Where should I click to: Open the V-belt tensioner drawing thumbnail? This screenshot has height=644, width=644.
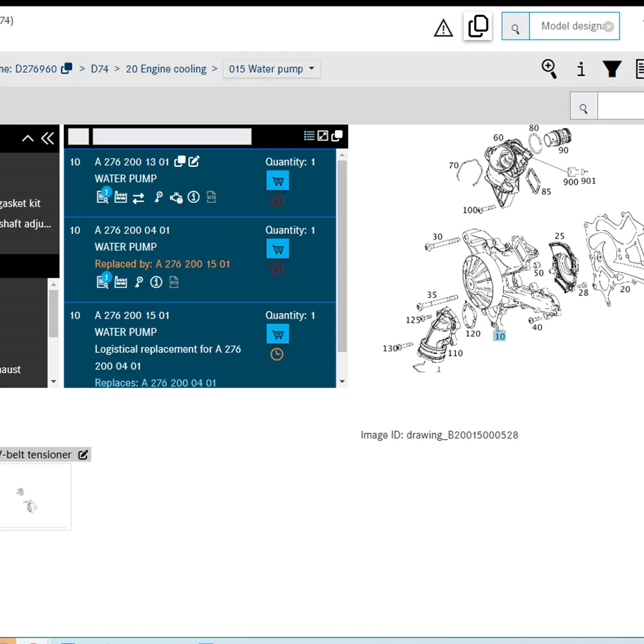(x=35, y=497)
